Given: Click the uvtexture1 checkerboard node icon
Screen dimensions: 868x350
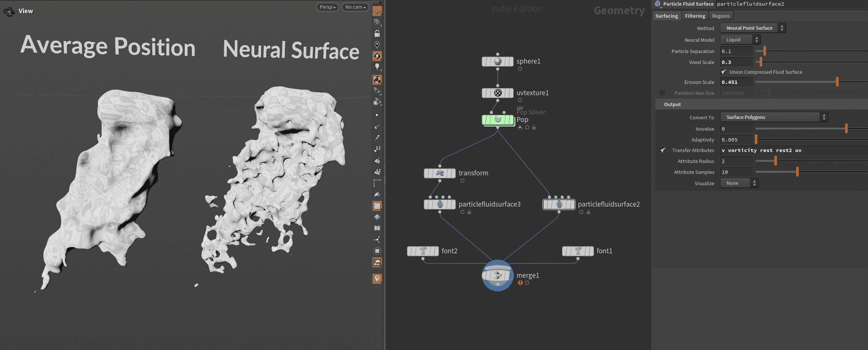Looking at the screenshot, I should click(497, 93).
